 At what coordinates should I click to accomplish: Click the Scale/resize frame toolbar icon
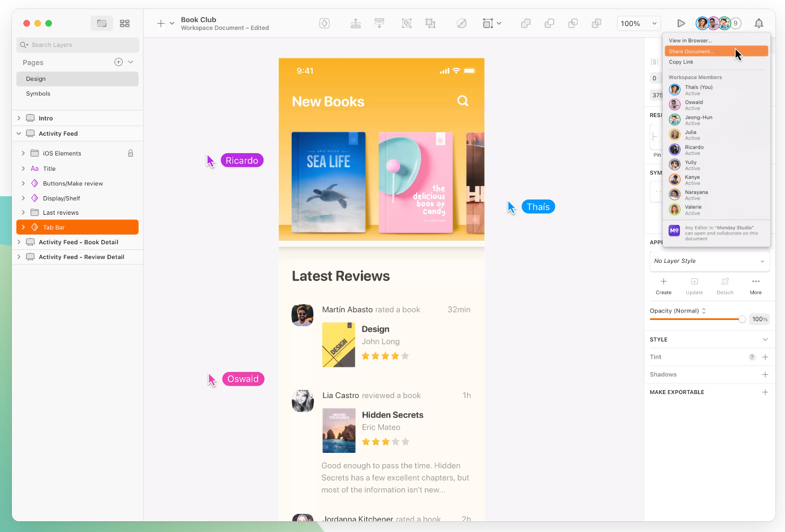click(488, 23)
